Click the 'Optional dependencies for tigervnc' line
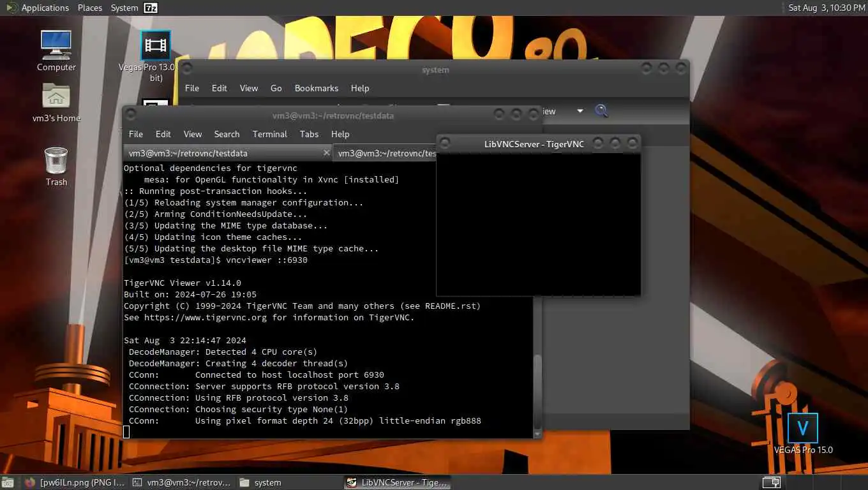 point(211,168)
